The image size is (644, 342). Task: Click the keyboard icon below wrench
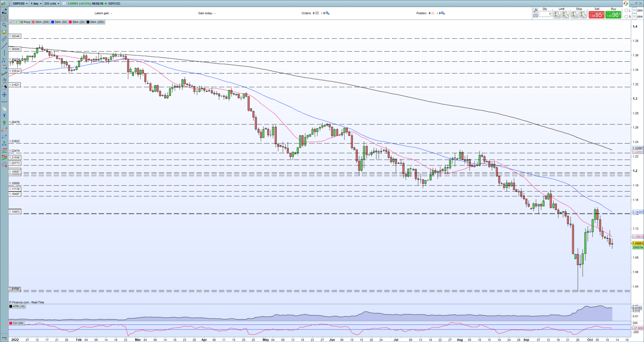pos(535,15)
